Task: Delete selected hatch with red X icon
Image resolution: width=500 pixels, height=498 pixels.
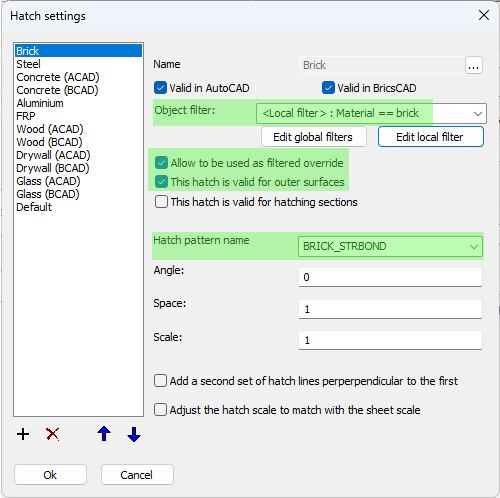Action: pos(53,434)
